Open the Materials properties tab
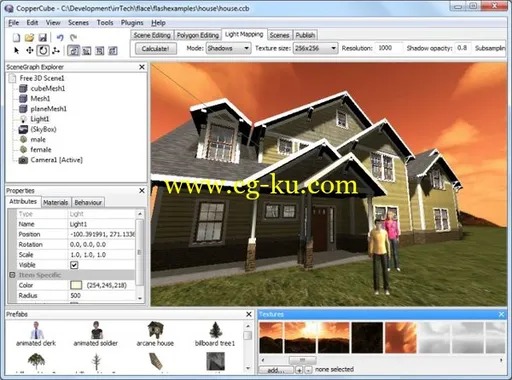 (56, 202)
